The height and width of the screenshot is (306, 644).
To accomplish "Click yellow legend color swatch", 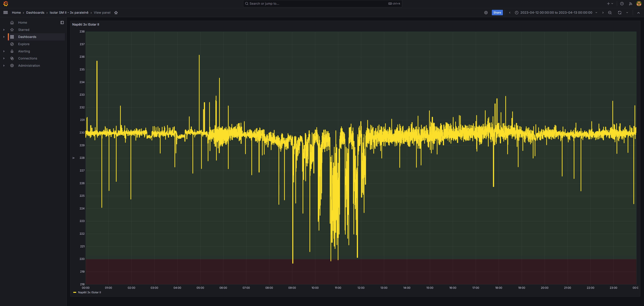I will (74, 292).
